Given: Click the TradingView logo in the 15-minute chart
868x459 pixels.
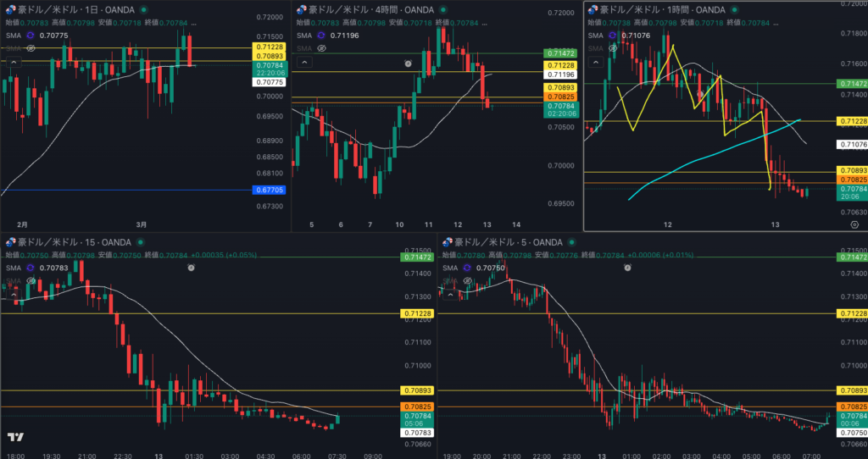Looking at the screenshot, I should coord(14,437).
